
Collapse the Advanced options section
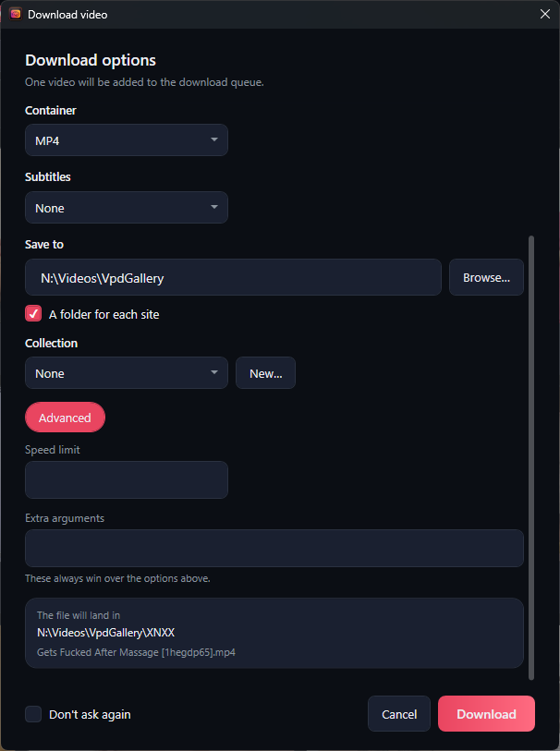66,418
